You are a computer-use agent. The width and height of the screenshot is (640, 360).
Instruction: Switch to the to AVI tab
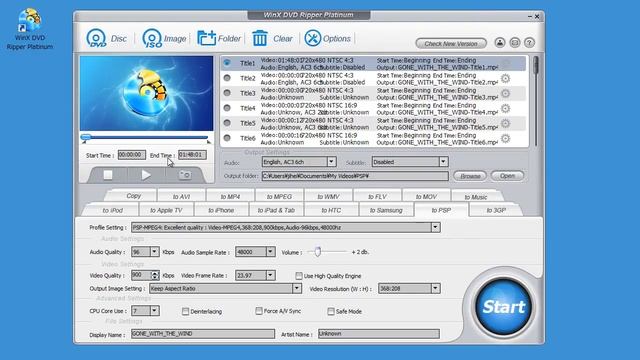pos(181,196)
